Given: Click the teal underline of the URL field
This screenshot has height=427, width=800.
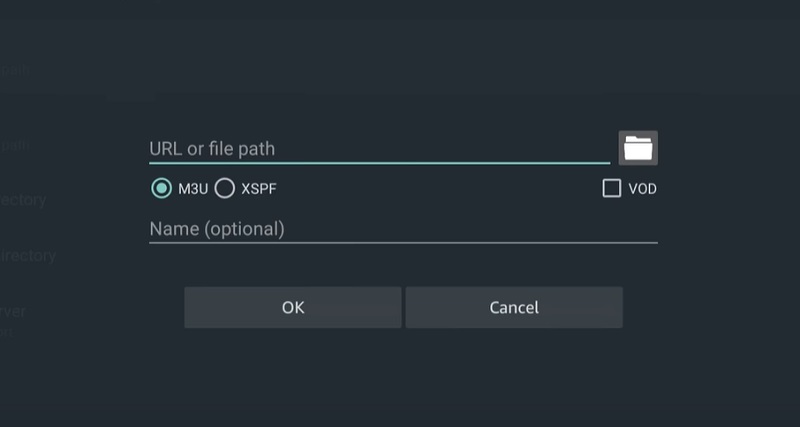Looking at the screenshot, I should click(379, 163).
